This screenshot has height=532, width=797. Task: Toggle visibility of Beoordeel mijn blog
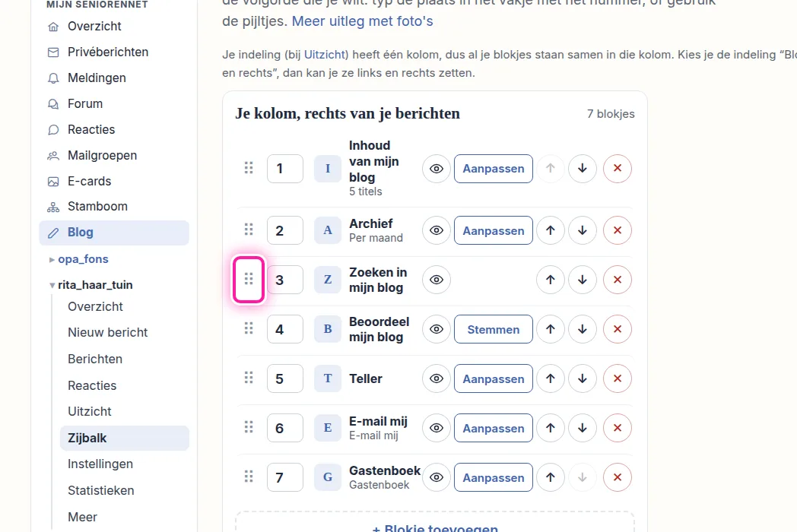click(437, 329)
